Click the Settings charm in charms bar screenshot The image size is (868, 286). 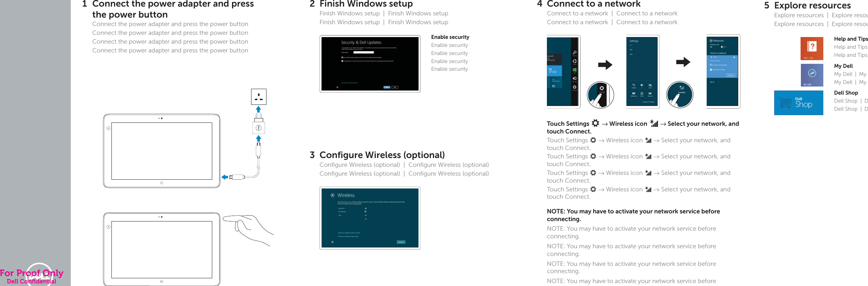click(574, 88)
